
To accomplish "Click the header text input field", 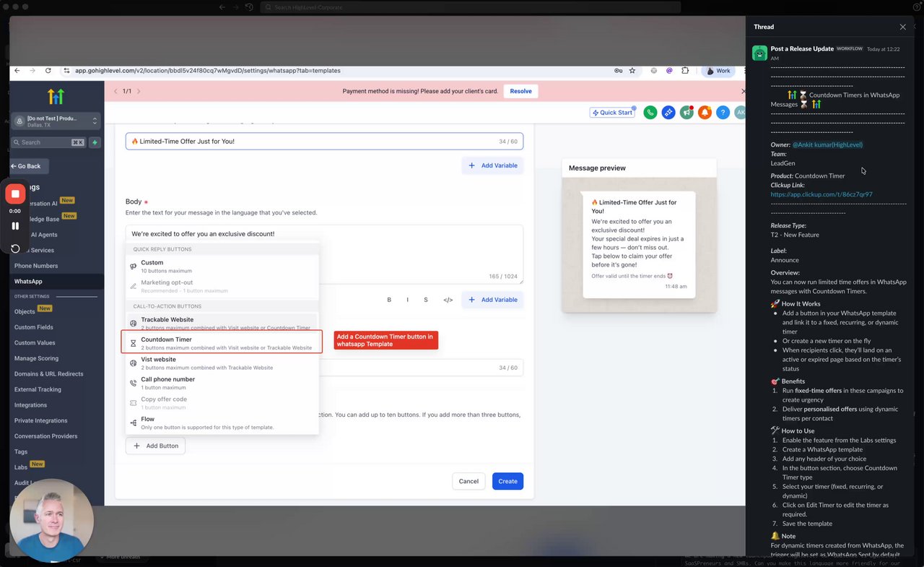I will pos(324,141).
